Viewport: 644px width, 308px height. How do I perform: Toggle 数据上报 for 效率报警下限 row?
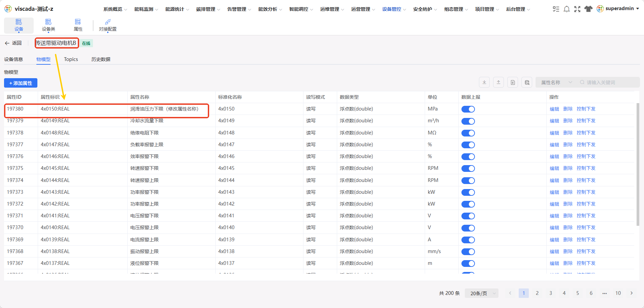coord(468,157)
